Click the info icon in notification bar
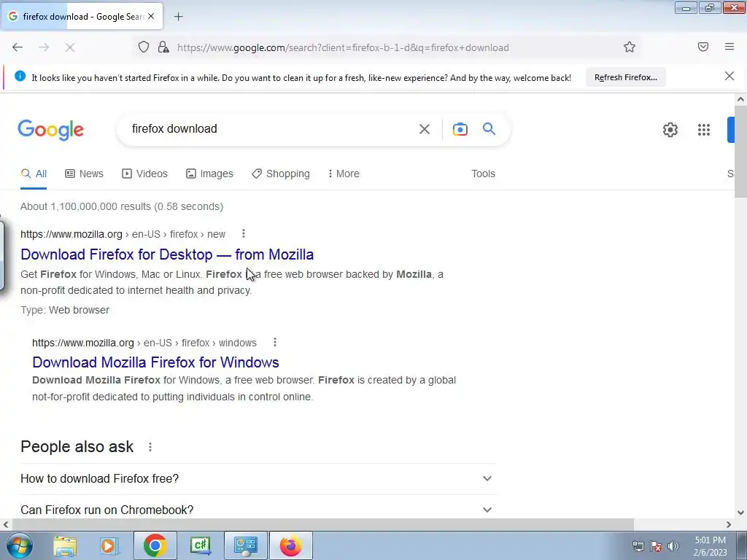 point(20,76)
